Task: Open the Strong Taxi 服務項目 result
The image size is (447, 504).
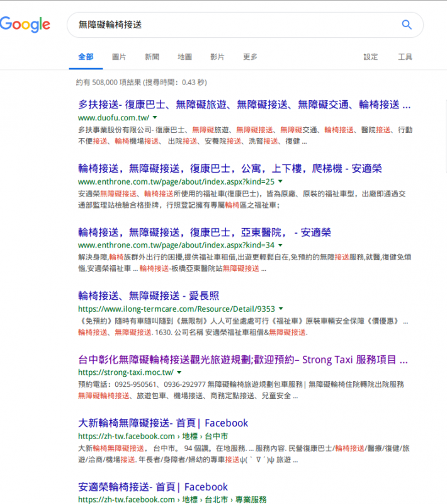Action: pyautogui.click(x=243, y=359)
